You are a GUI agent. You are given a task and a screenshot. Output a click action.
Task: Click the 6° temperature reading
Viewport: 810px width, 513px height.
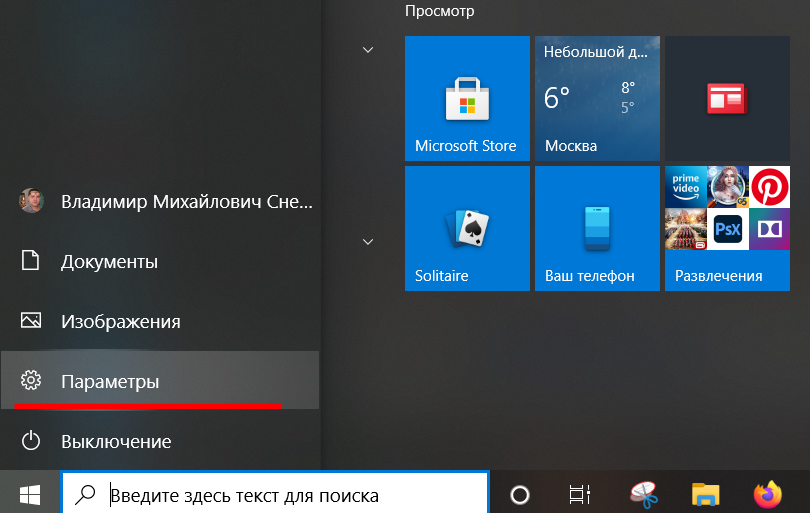[556, 97]
